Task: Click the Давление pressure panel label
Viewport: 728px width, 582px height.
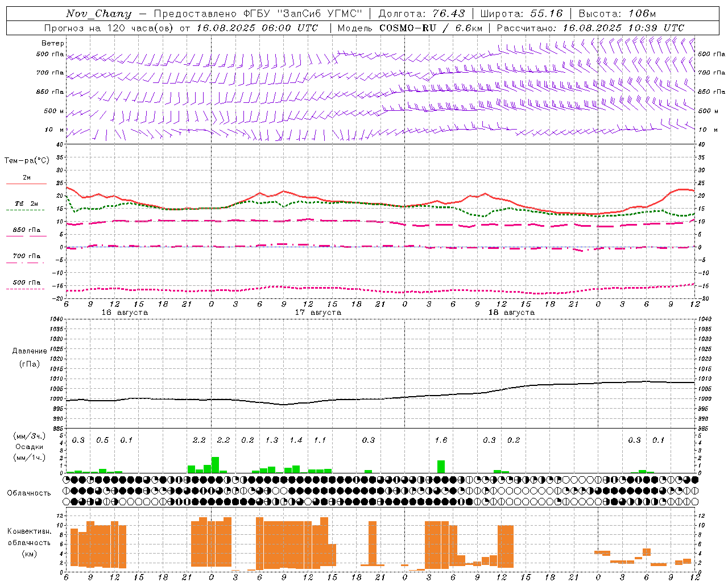Action: point(30,351)
